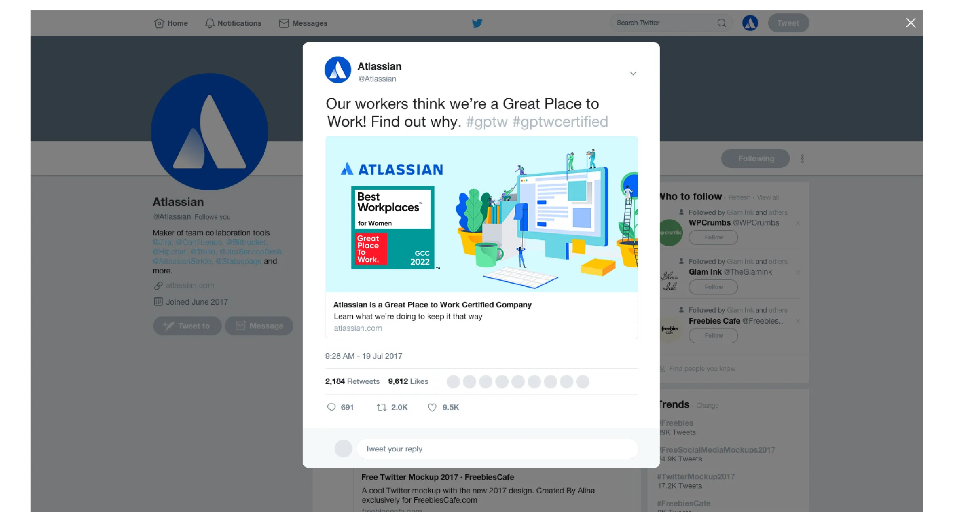Click the Tweet your reply field
This screenshot has width=980, height=532.
point(497,449)
